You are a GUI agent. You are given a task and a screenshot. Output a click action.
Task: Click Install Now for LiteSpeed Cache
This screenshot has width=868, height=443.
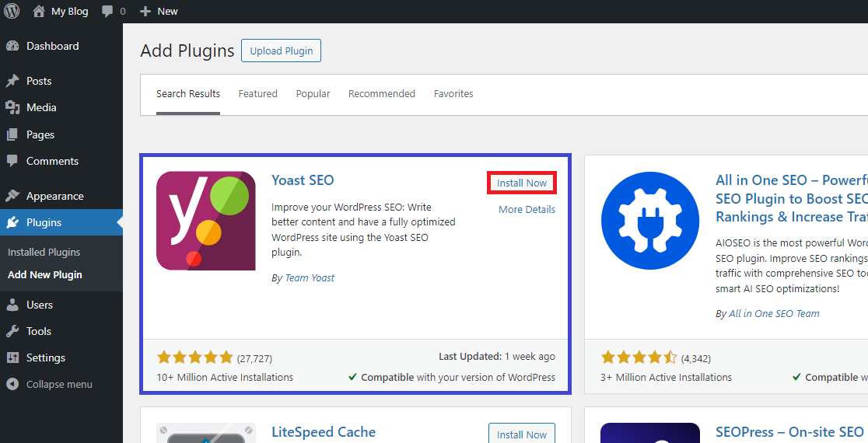(x=521, y=434)
